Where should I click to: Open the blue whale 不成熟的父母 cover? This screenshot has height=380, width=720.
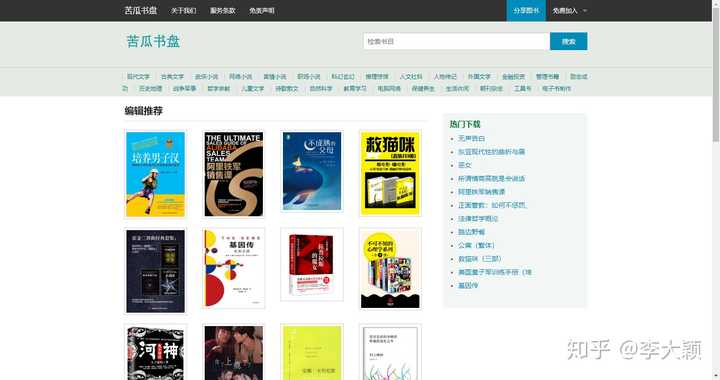(x=312, y=171)
